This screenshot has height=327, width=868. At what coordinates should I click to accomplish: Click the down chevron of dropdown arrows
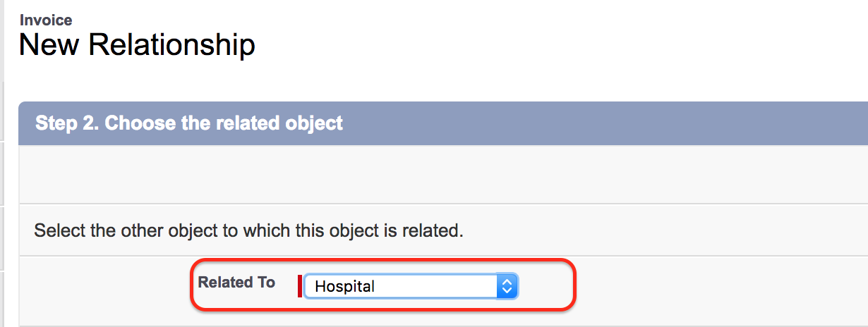(507, 291)
